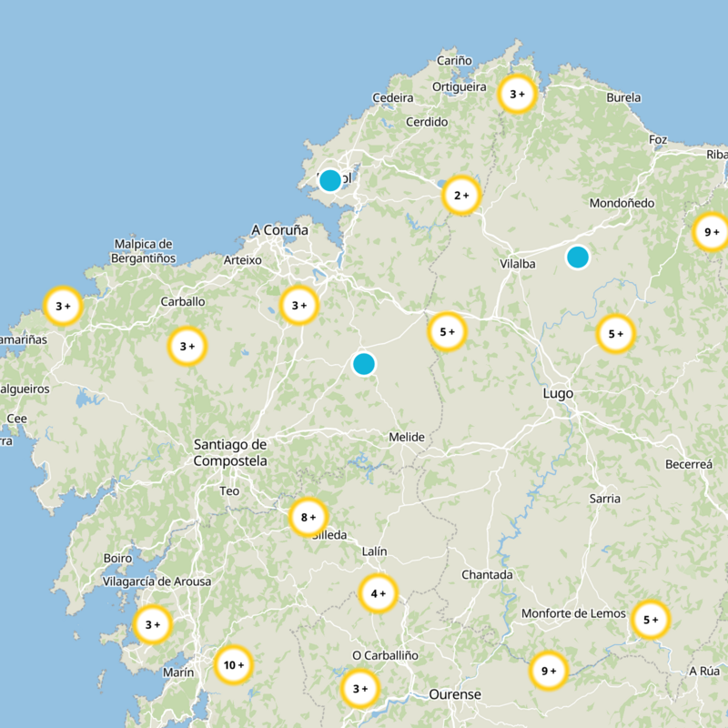Open the 3+ cluster beside Ortigueira
The height and width of the screenshot is (728, 728).
click(x=517, y=95)
